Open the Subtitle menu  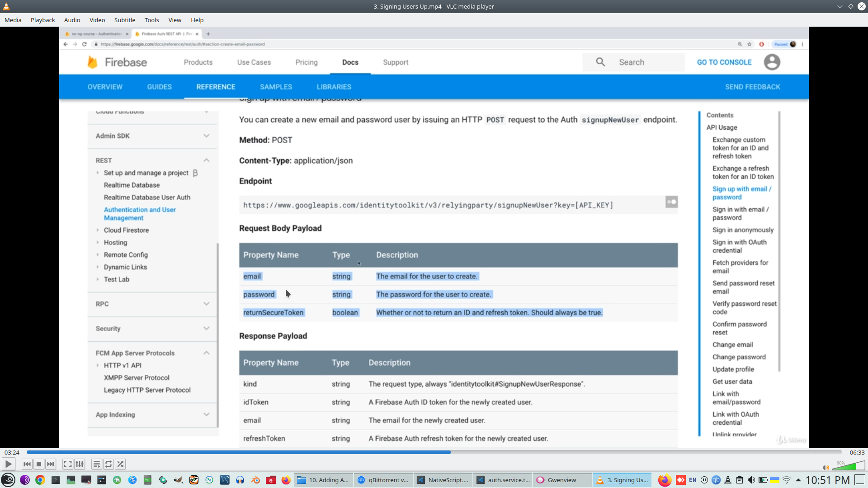click(x=124, y=20)
